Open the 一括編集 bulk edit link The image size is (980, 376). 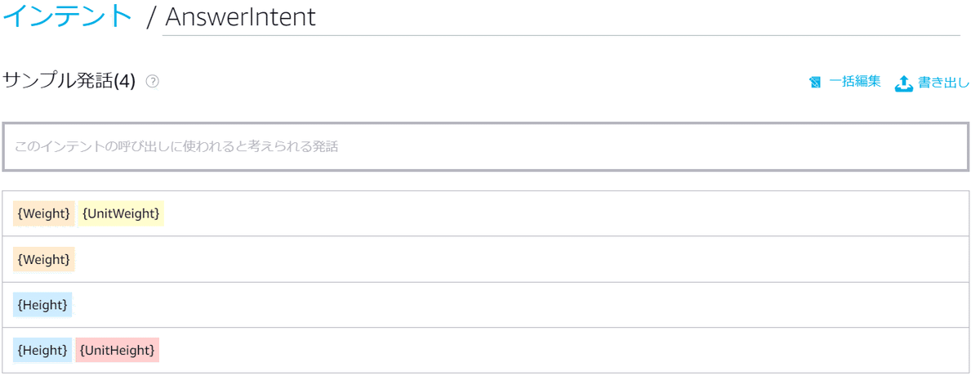854,82
